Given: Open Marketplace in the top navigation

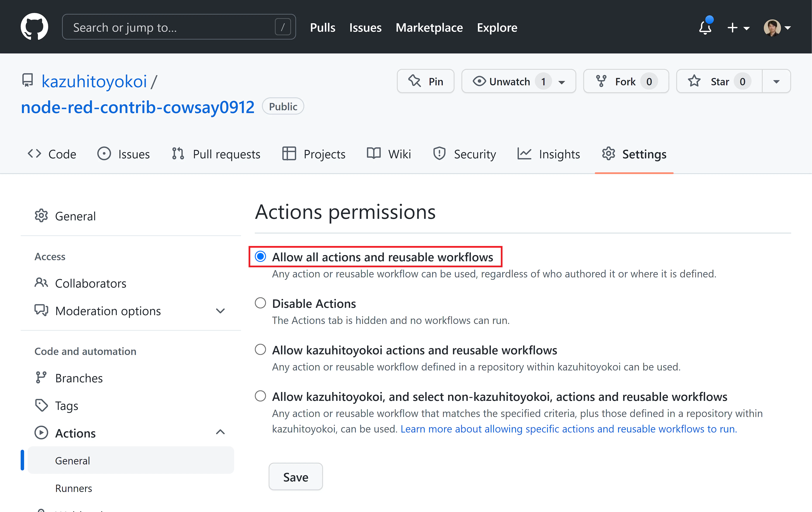Looking at the screenshot, I should click(x=429, y=27).
